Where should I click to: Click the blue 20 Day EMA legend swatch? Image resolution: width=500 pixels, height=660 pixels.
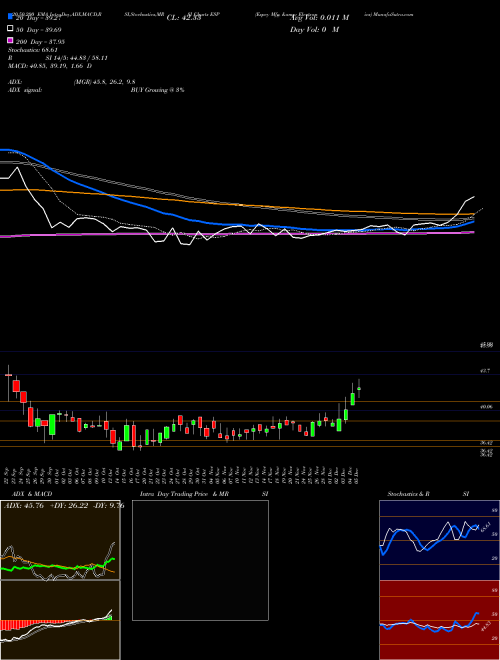click(10, 16)
